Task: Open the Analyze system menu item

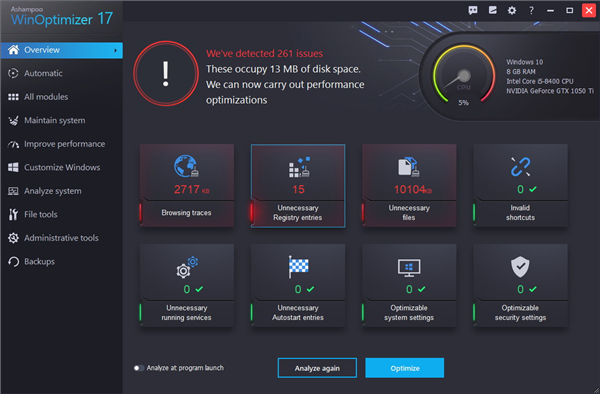Action: tap(61, 191)
